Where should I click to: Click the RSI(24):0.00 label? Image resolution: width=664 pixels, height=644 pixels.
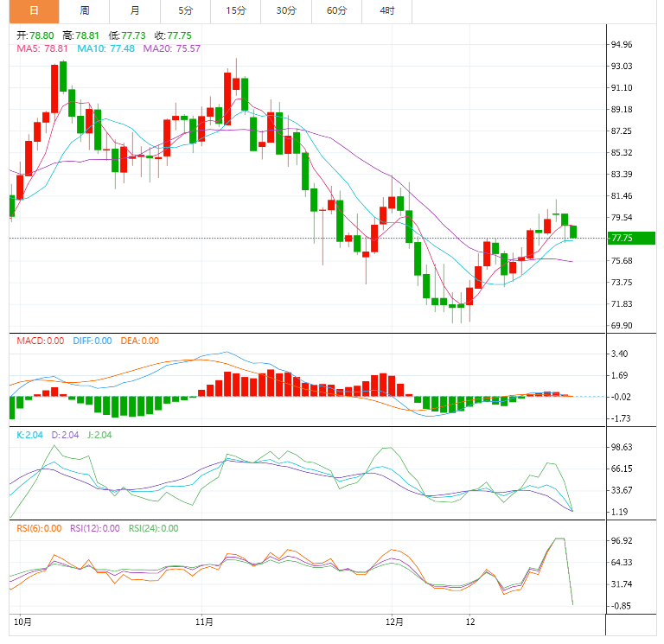pos(153,528)
